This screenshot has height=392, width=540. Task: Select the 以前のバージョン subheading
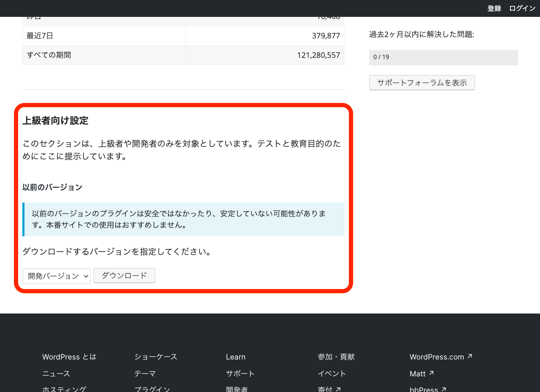tap(52, 187)
